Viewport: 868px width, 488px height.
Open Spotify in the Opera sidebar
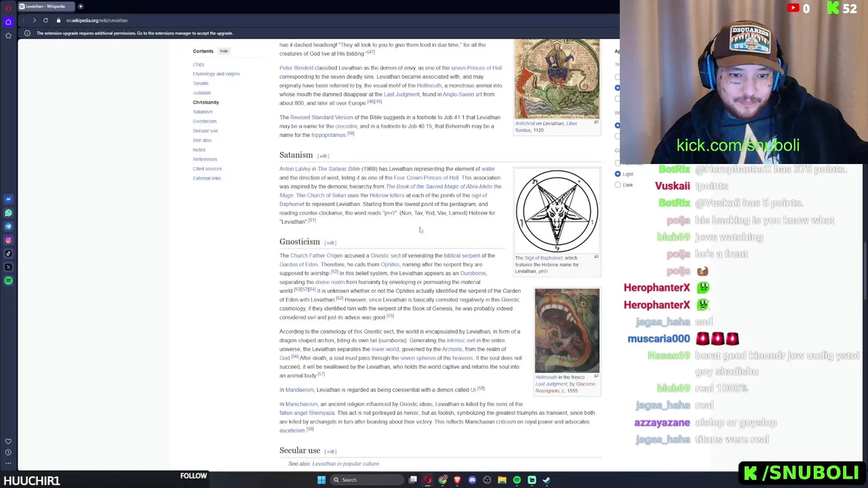click(x=8, y=281)
